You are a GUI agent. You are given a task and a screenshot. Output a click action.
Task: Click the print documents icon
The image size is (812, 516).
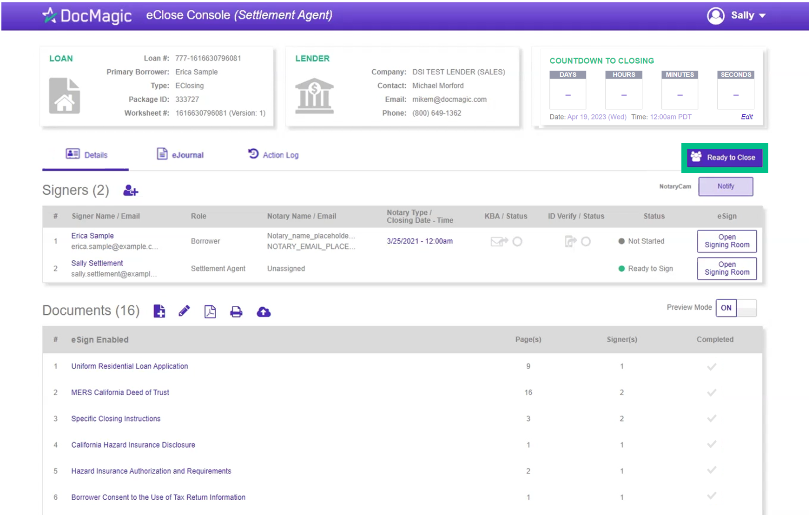coord(236,311)
